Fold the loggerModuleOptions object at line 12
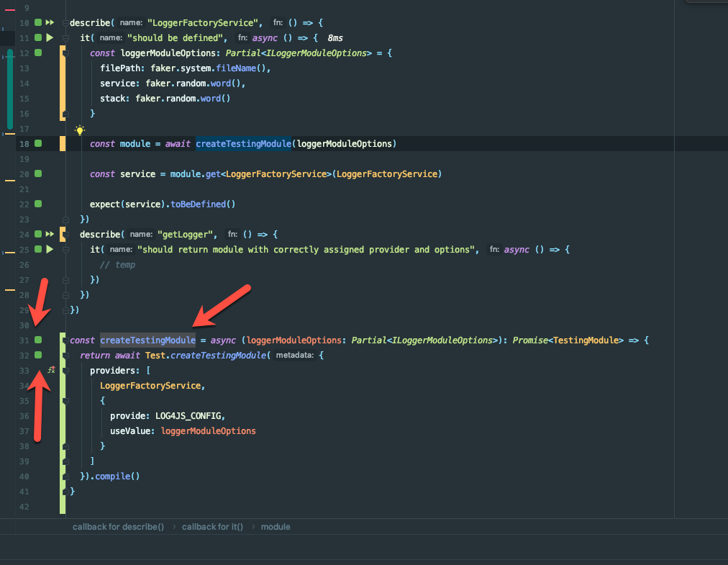This screenshot has height=565, width=728. (x=65, y=53)
